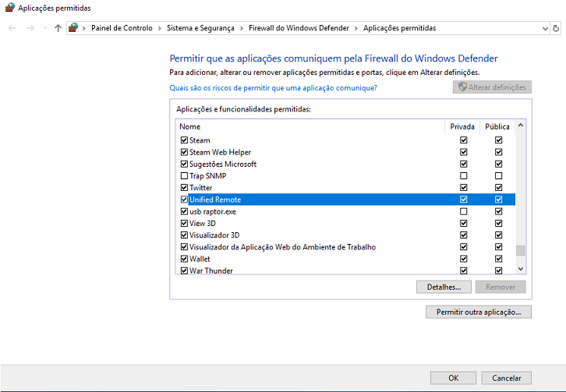
Task: Confirm with the OK button
Action: (x=453, y=378)
